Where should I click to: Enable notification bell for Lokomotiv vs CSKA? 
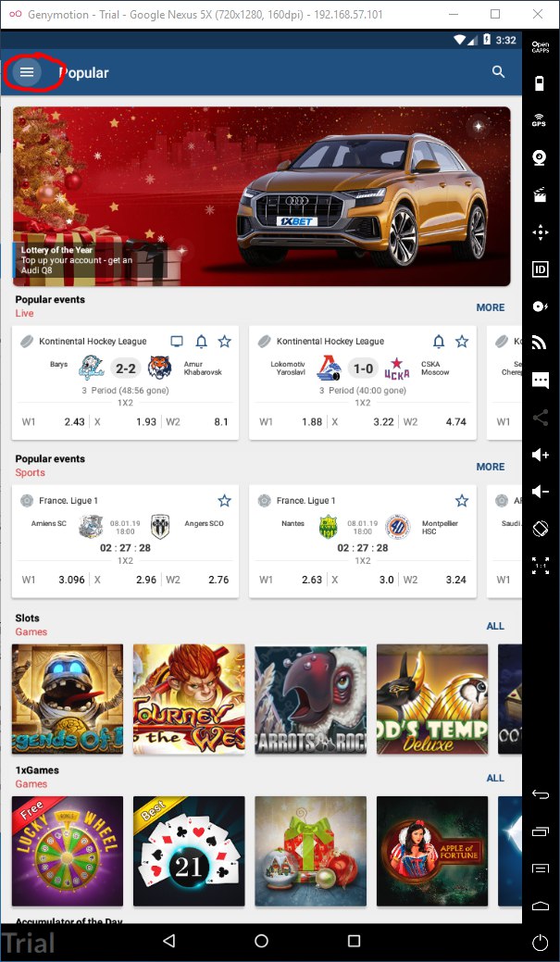pyautogui.click(x=439, y=341)
